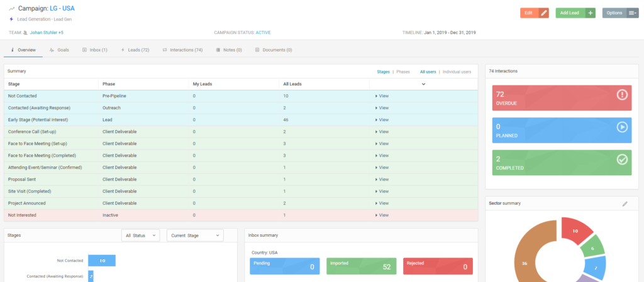Switch to Interactions (74) tab
The width and height of the screenshot is (644, 282).
(183, 50)
